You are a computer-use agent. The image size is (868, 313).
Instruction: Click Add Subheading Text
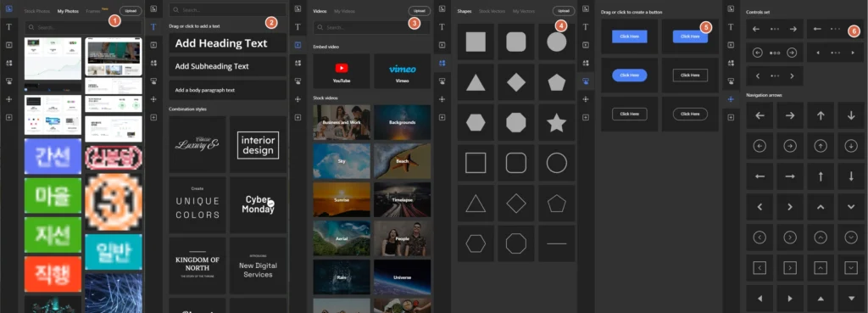[x=227, y=66]
